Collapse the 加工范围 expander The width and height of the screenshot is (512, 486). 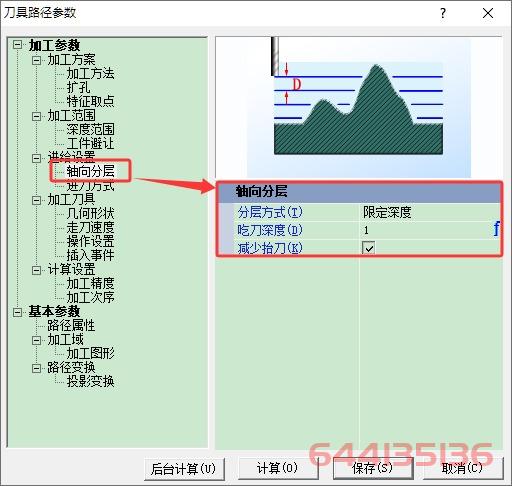[x=37, y=116]
